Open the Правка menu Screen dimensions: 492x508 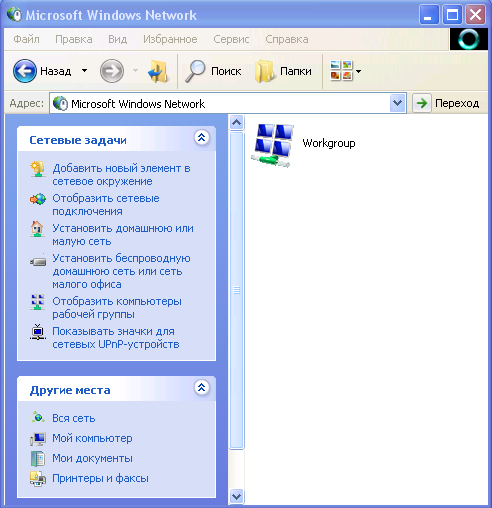click(x=74, y=39)
